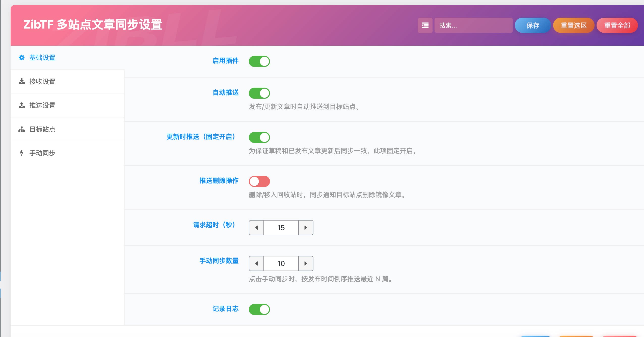
Task: Switch to the 接收设置 section
Action: [x=42, y=81]
